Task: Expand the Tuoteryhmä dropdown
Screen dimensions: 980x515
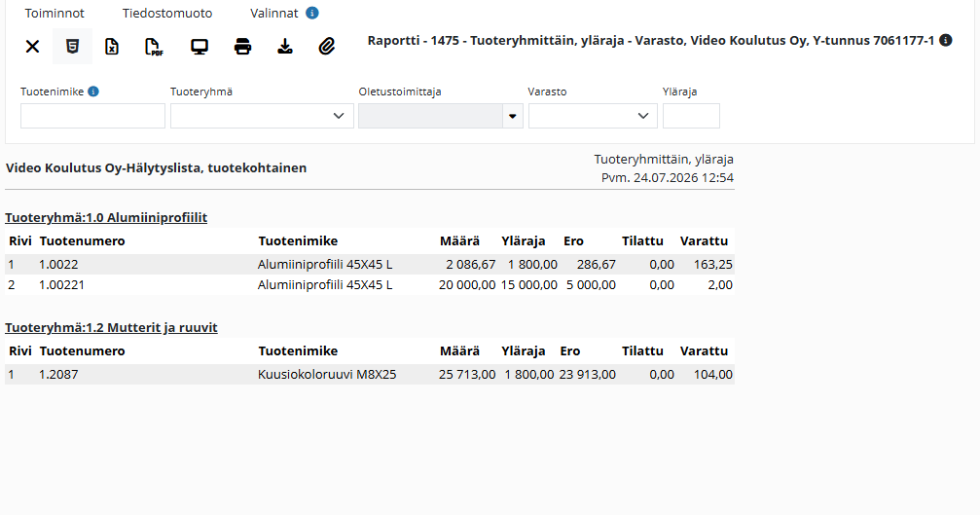Action: 262,116
